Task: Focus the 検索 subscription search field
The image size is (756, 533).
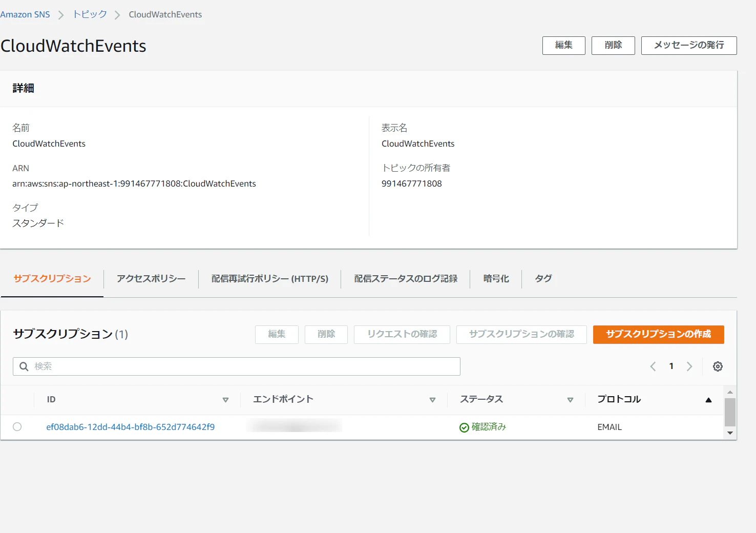Action: point(237,366)
